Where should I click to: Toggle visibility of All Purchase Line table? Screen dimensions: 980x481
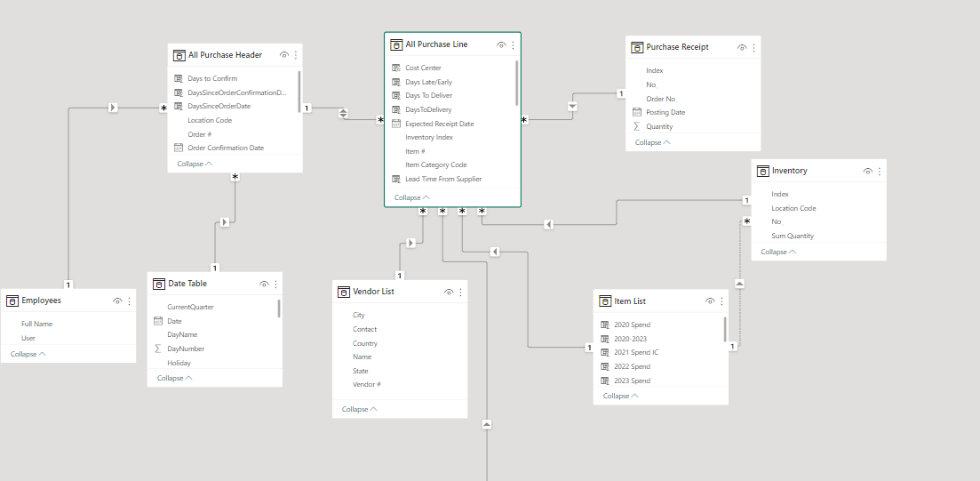tap(501, 45)
